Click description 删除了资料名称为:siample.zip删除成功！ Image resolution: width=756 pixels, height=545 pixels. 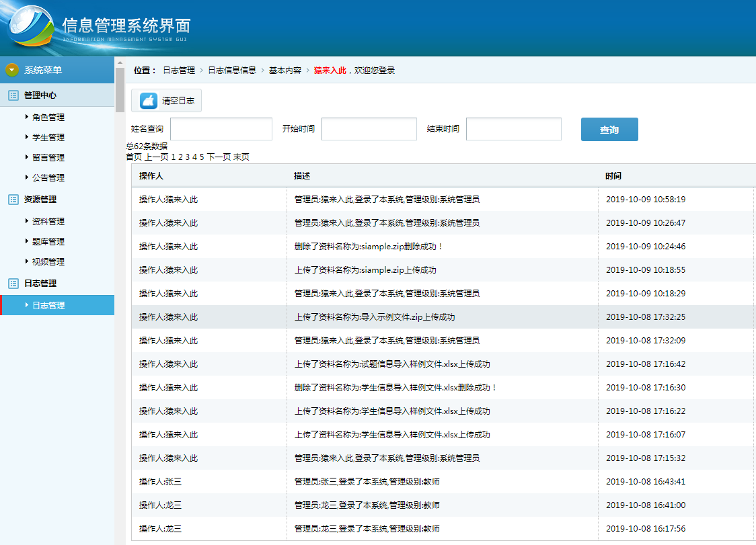(x=369, y=247)
